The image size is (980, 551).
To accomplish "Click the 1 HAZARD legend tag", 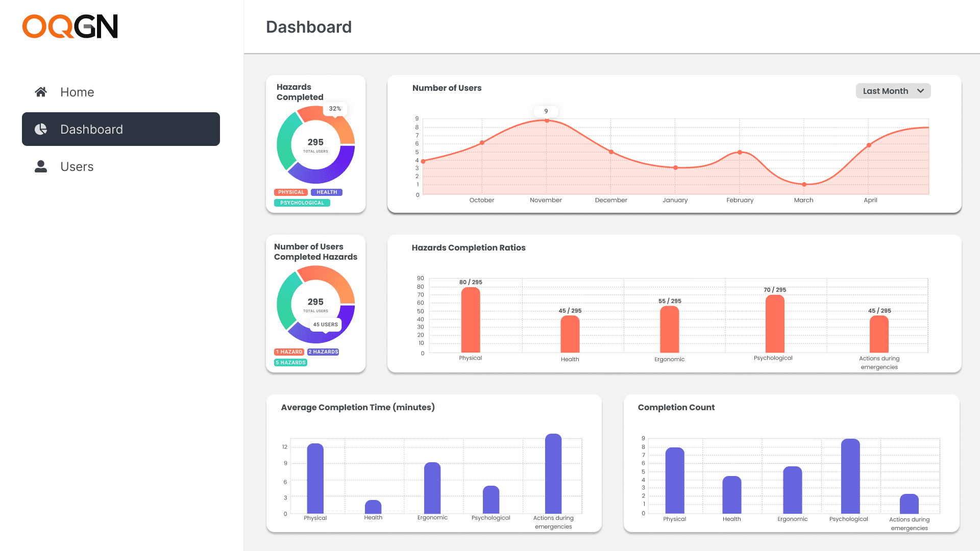I will (289, 352).
